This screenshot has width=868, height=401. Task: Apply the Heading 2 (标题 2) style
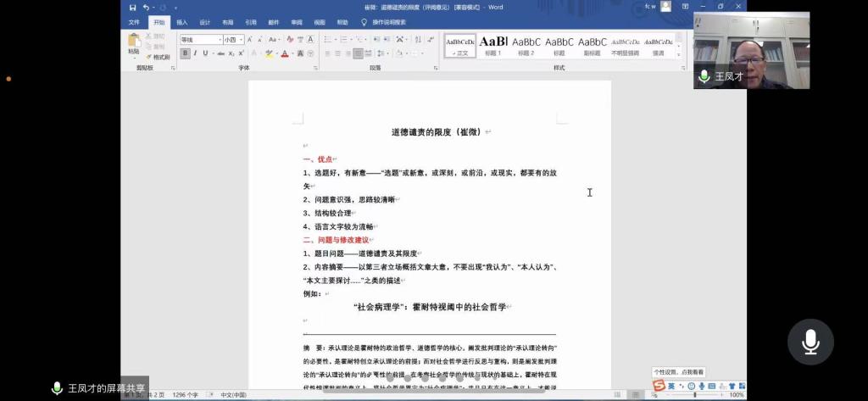[x=526, y=46]
